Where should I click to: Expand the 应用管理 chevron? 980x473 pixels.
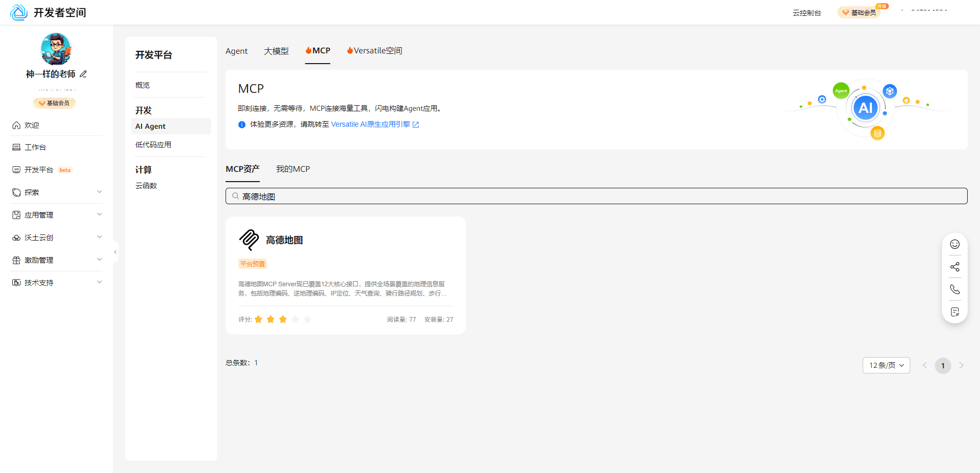pyautogui.click(x=99, y=214)
